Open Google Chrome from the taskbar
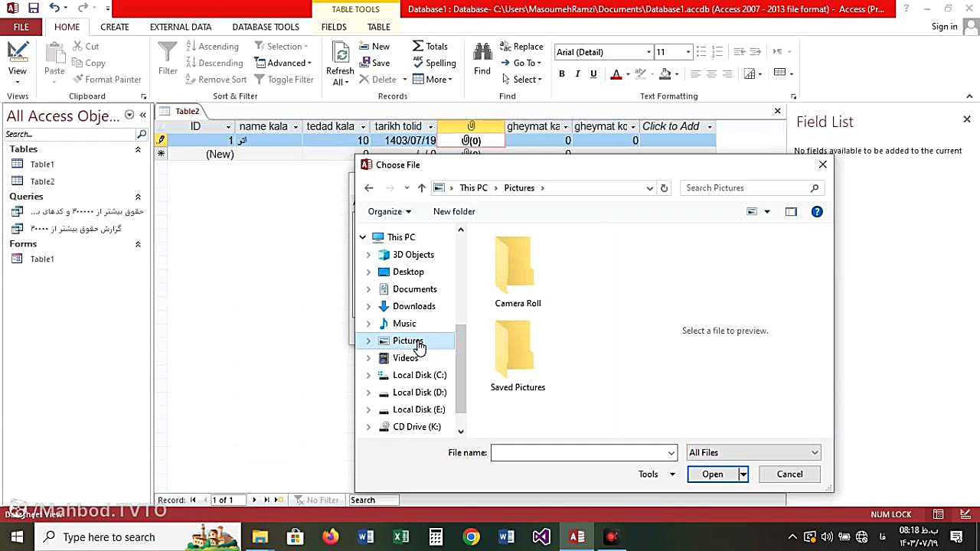The width and height of the screenshot is (980, 551). tap(471, 536)
